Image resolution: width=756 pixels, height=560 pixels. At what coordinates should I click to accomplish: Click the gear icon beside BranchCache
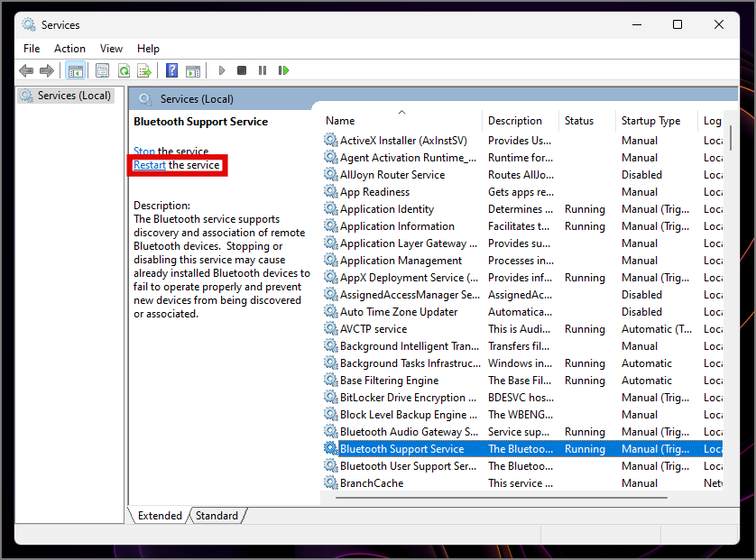[330, 482]
